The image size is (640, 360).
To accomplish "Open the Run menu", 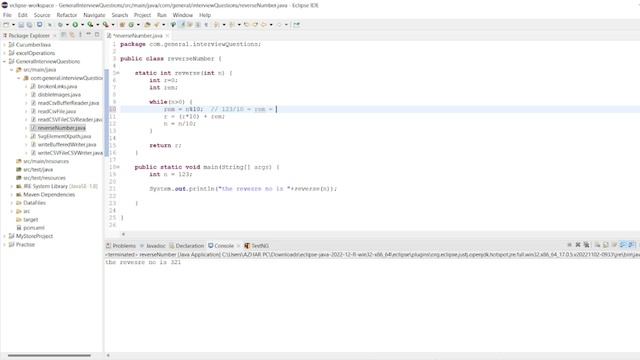I will click(x=162, y=15).
